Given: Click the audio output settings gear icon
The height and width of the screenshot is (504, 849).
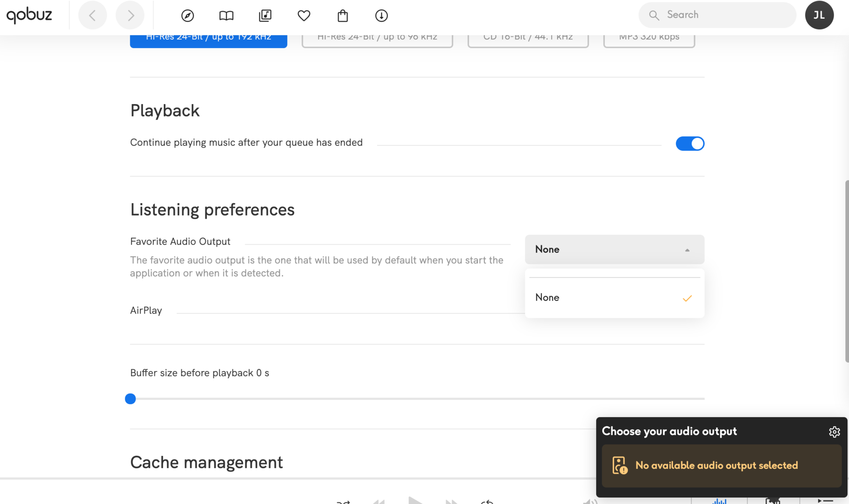Looking at the screenshot, I should tap(834, 432).
